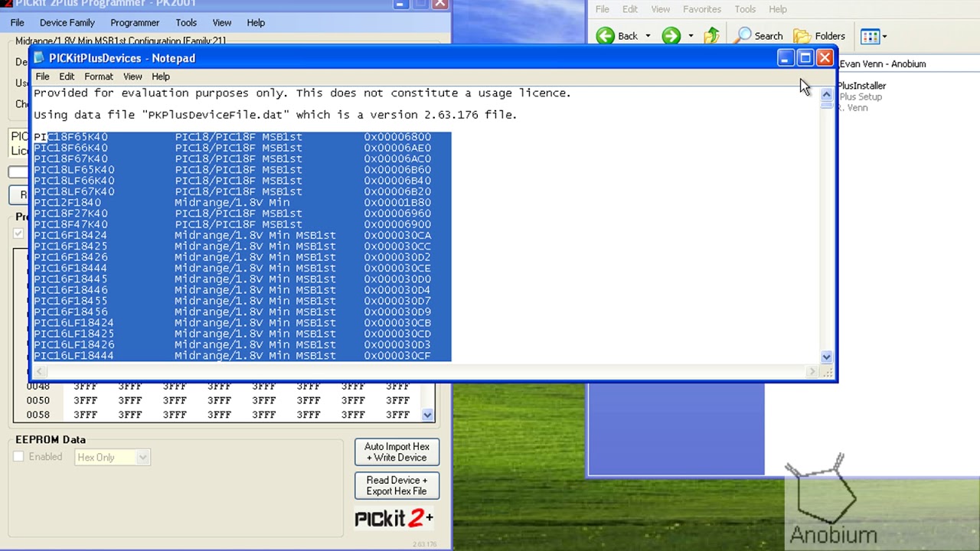Viewport: 980px width, 551px height.
Task: Click the PKPlusDeviceFile.dat version line
Action: pos(276,115)
